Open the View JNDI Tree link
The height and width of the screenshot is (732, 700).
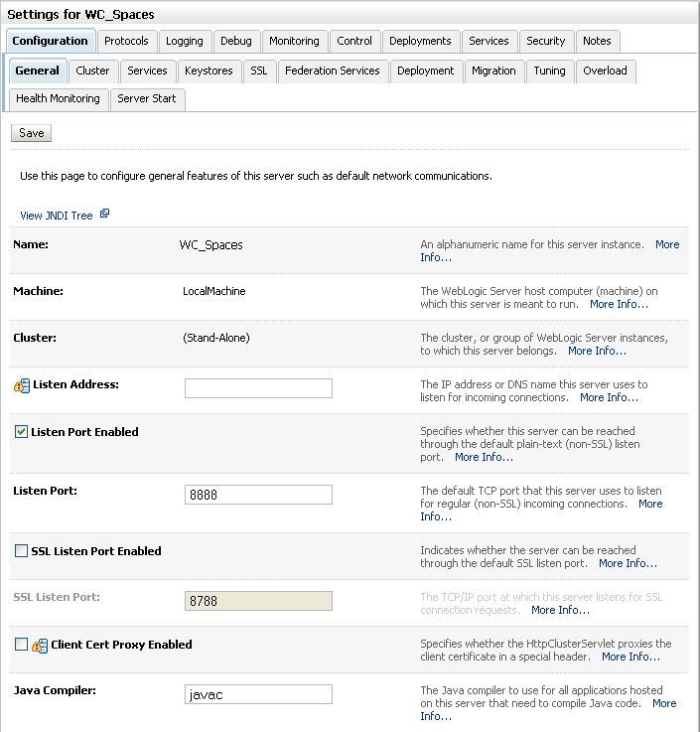point(57,216)
